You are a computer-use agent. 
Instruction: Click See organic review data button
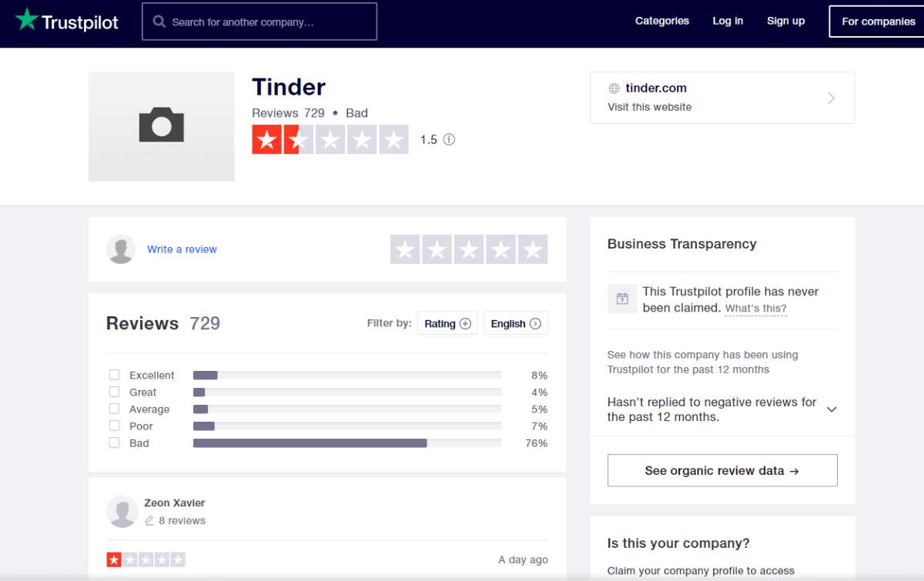coord(722,470)
